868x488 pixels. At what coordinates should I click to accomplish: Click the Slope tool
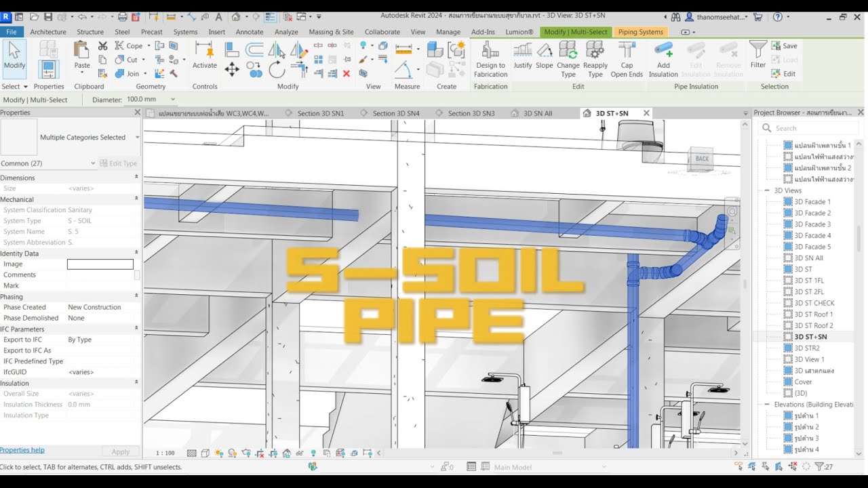click(x=545, y=56)
